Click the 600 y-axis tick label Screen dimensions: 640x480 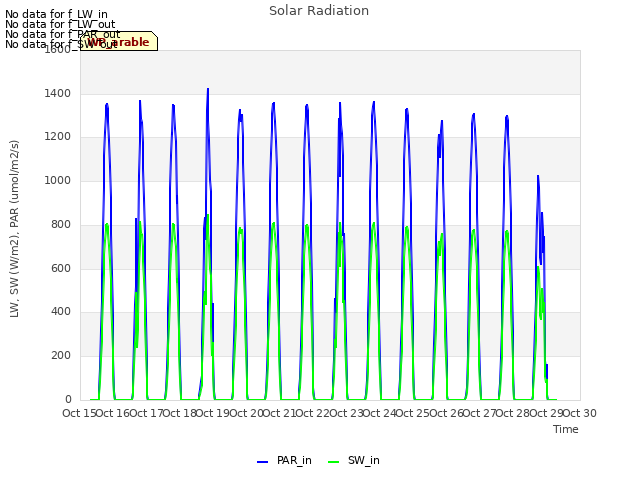pos(61,268)
